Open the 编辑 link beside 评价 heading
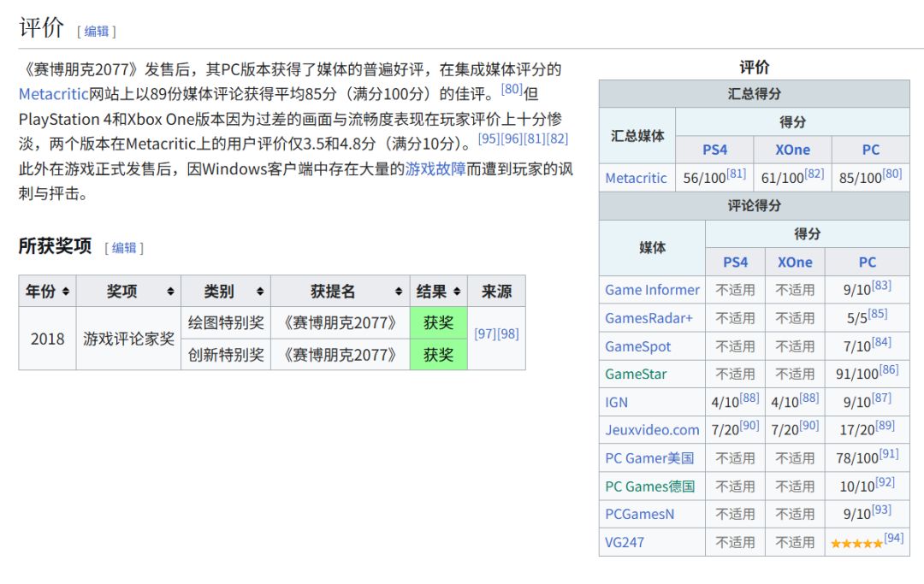924x584 pixels. point(97,32)
